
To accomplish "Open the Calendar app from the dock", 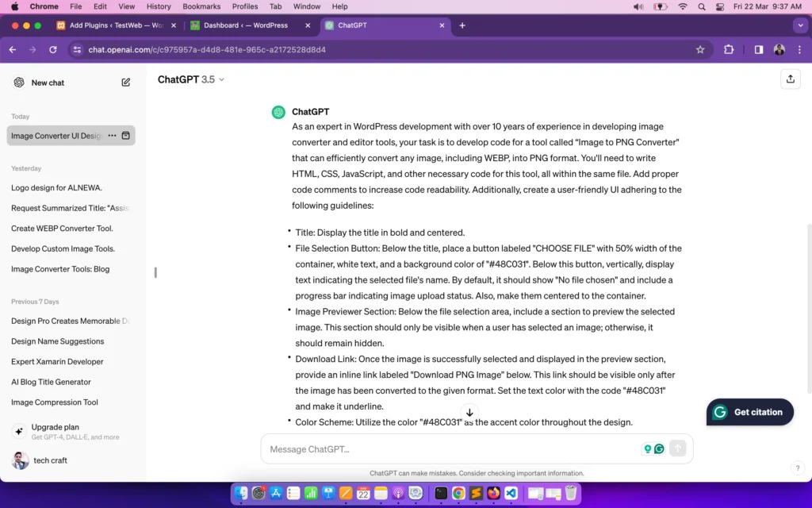I will point(363,493).
